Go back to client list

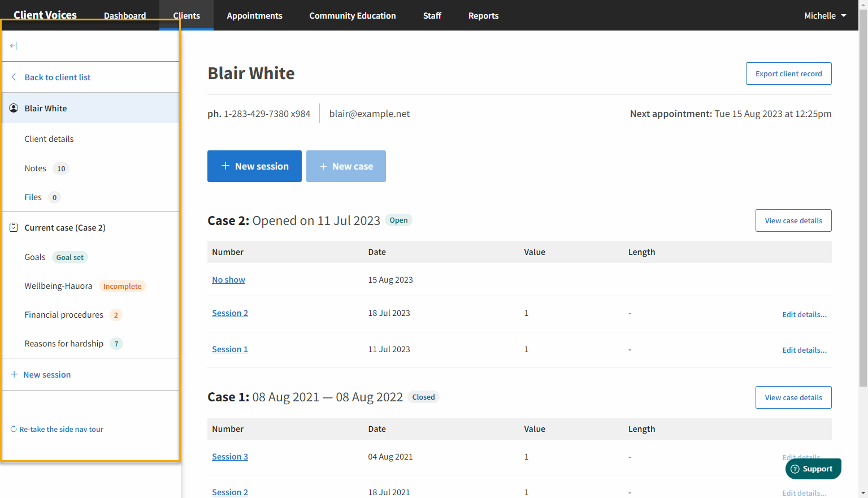57,77
